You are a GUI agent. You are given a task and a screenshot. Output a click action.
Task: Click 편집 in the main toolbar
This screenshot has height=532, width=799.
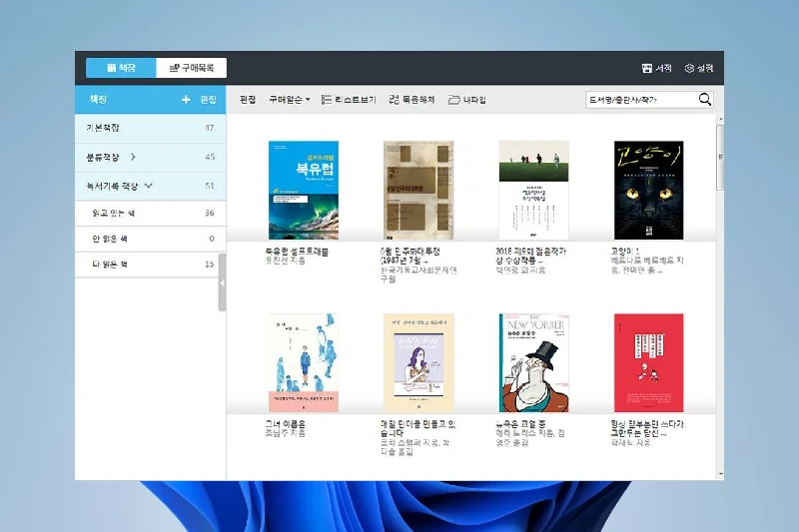coord(248,100)
